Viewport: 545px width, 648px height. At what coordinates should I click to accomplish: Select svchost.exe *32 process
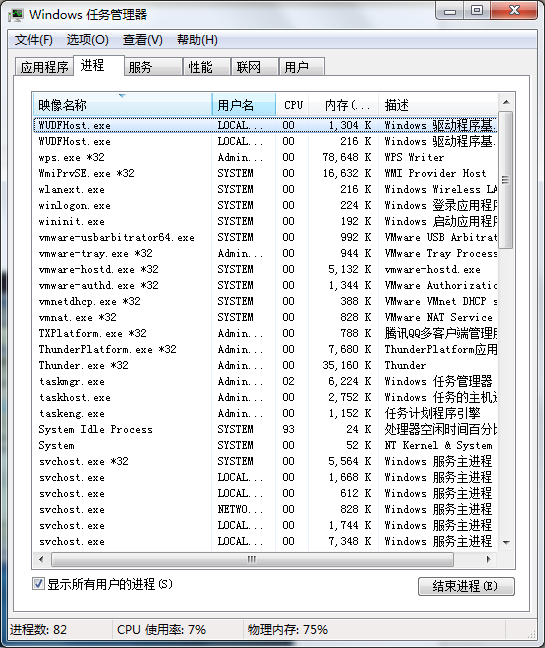[265, 461]
